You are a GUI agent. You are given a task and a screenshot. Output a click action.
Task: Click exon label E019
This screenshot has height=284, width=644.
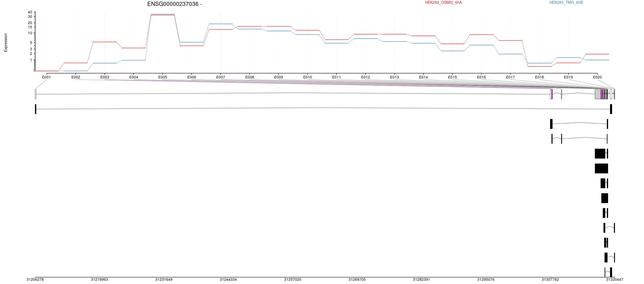[568, 77]
